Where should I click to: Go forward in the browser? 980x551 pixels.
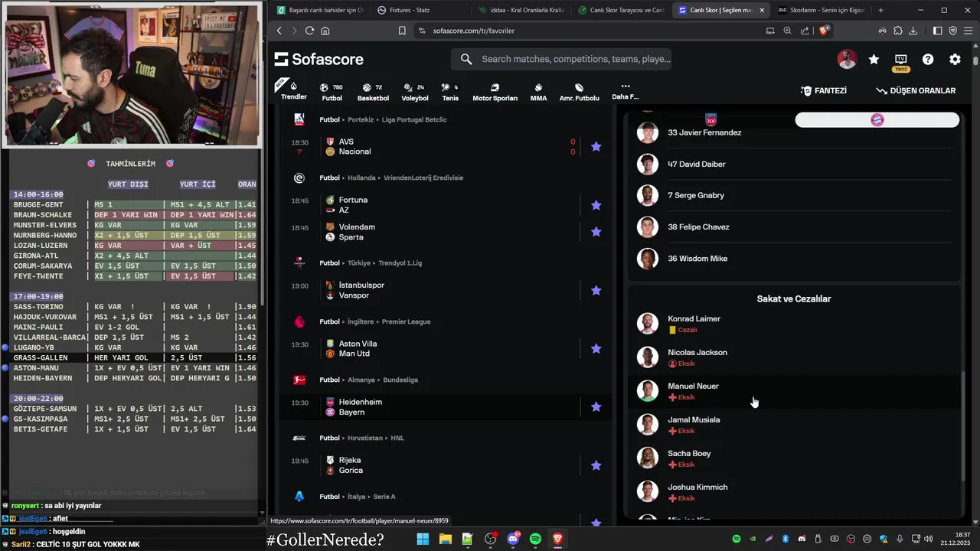[x=294, y=31]
